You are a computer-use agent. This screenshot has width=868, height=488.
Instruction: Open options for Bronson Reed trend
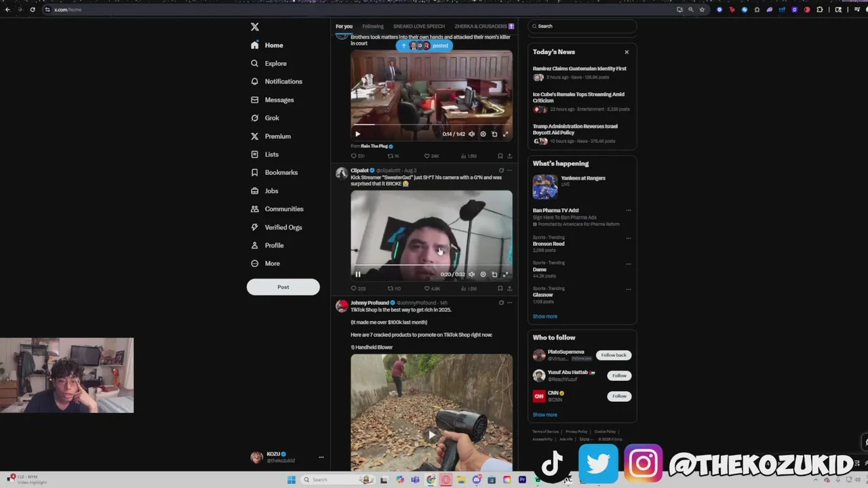pos(629,238)
